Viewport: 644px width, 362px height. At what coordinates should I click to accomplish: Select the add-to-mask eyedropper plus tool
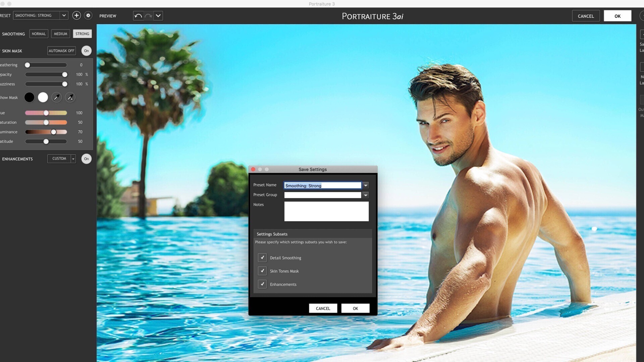[70, 98]
